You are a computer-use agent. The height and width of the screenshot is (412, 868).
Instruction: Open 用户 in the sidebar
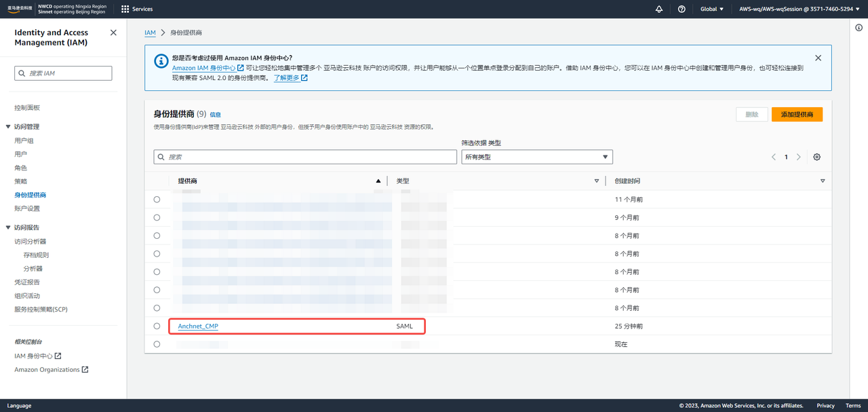coord(21,154)
